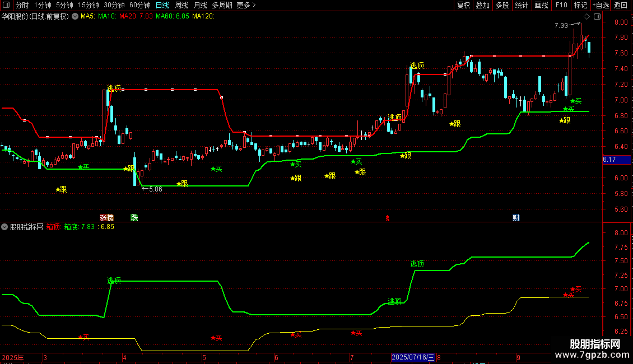Click the 标记 mark button
The width and height of the screenshot is (633, 364).
click(x=580, y=5)
